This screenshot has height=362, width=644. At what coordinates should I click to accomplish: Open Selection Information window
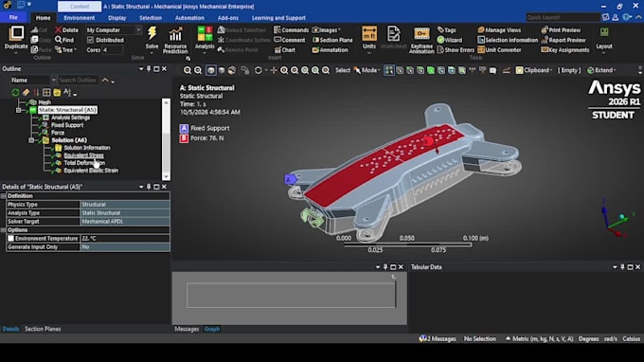(x=508, y=40)
